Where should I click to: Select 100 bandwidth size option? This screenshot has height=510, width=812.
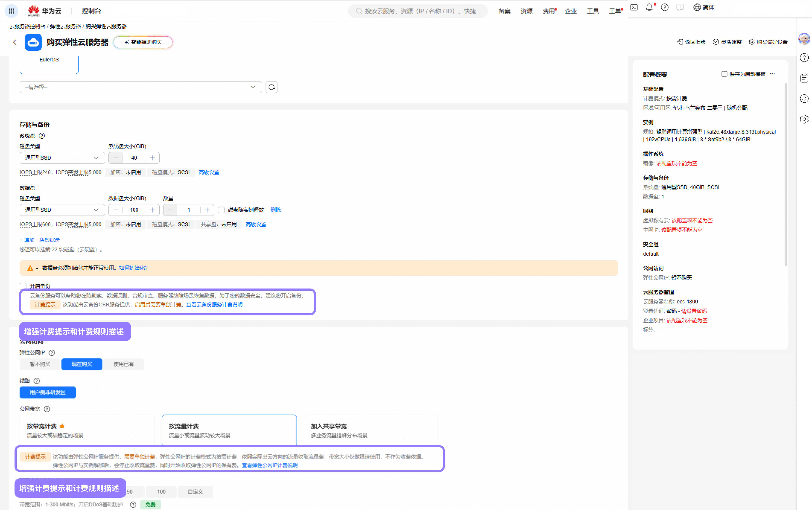(x=161, y=492)
